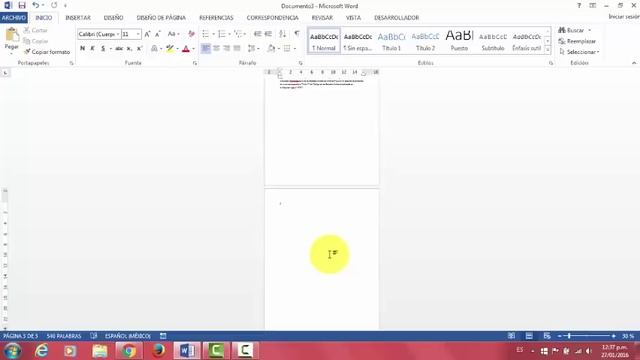
Task: Undo the last action in quick access toolbar
Action: pyautogui.click(x=36, y=6)
